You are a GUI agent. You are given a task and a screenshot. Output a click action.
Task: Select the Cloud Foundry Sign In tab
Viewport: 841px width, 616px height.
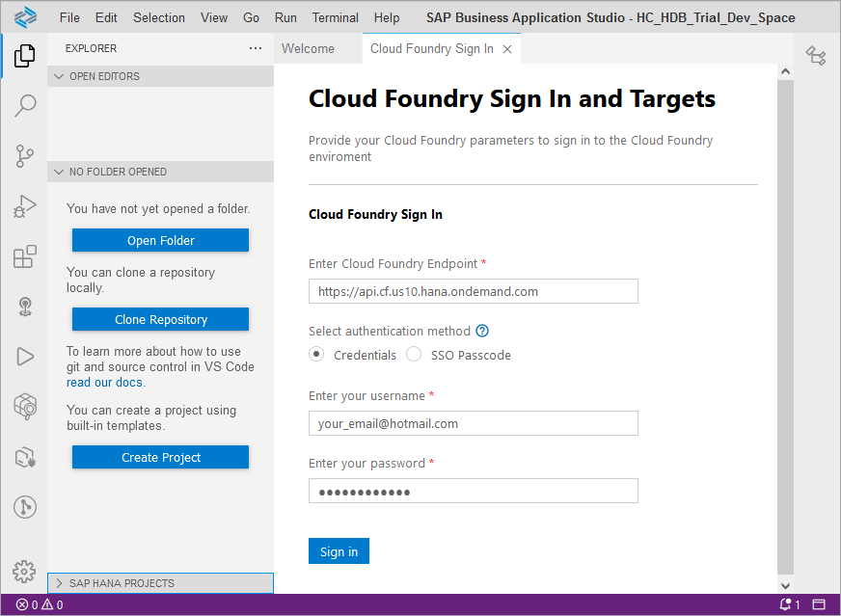point(432,49)
